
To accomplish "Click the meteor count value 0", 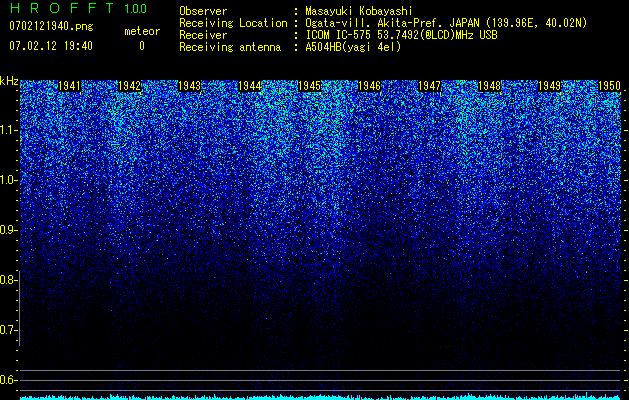I will pyautogui.click(x=142, y=46).
